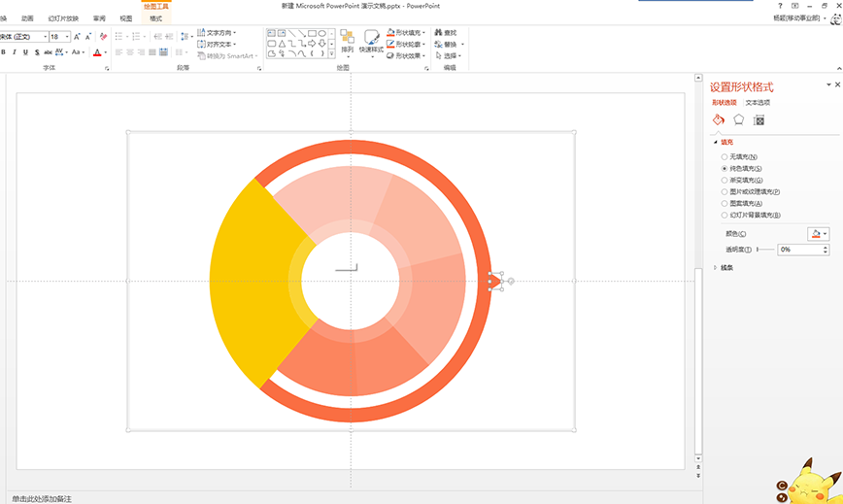Click 快速样式 Quick Styles button

click(x=371, y=44)
